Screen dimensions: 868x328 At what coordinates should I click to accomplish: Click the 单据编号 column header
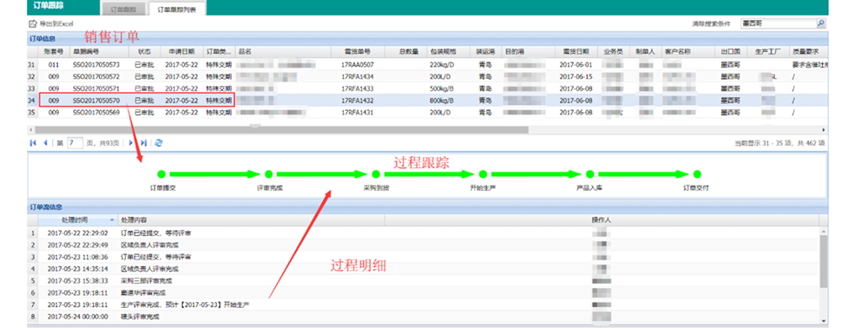pos(98,51)
